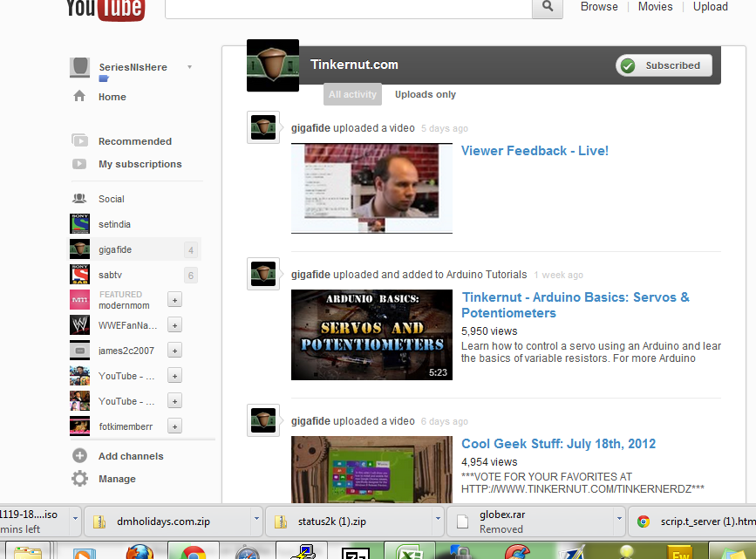Open globex.rar download options arrow

619,519
